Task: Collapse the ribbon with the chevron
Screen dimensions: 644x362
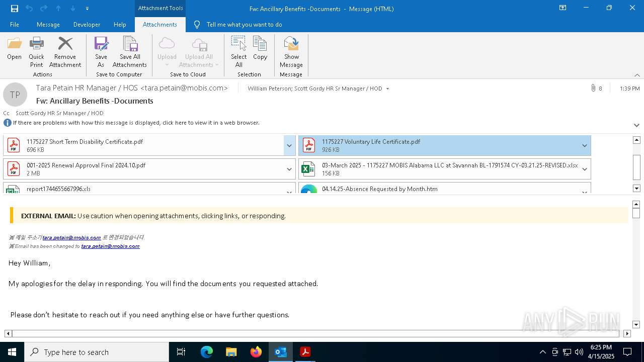Action: pos(637,75)
